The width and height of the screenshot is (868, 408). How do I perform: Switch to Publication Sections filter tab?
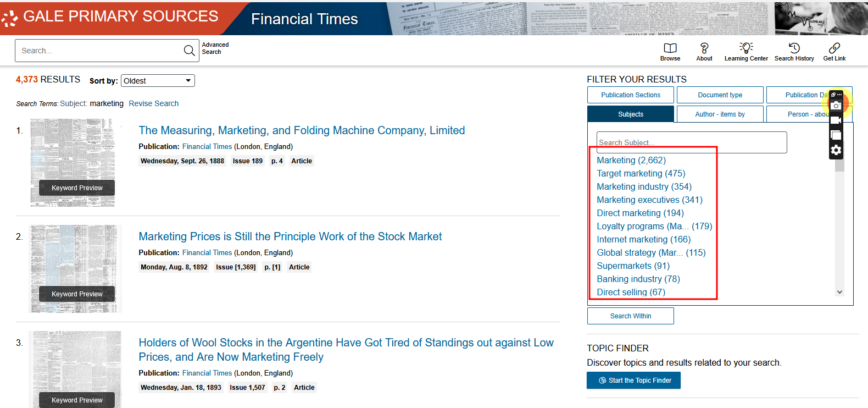click(x=630, y=95)
